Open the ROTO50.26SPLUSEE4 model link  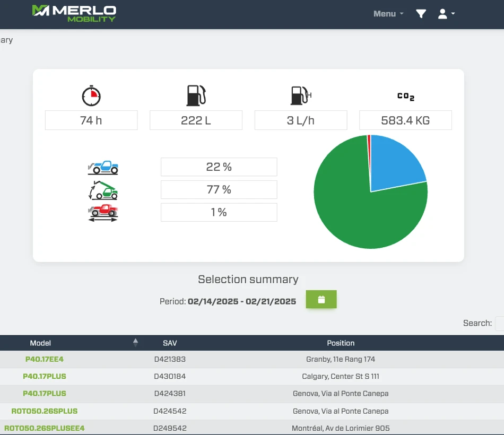pos(45,428)
